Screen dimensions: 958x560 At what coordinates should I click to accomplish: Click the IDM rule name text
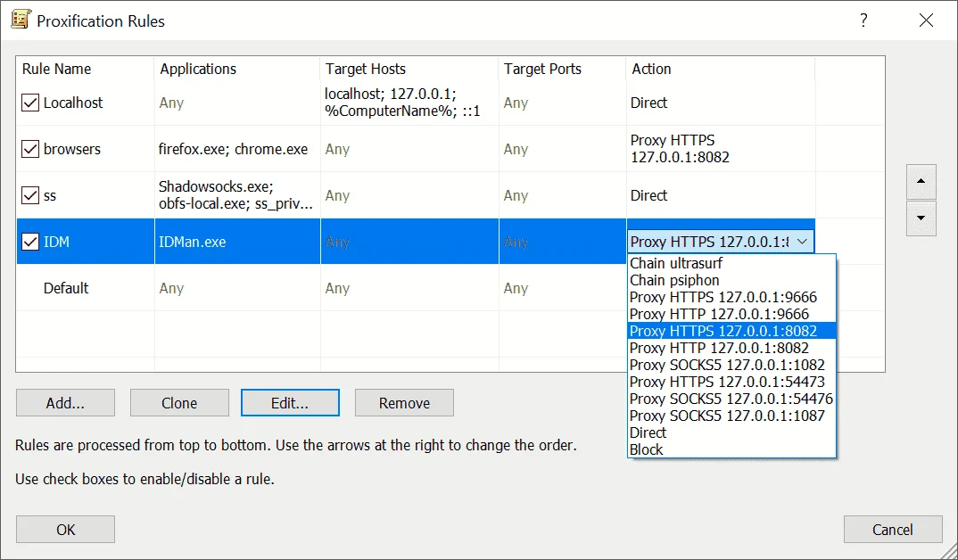click(56, 242)
